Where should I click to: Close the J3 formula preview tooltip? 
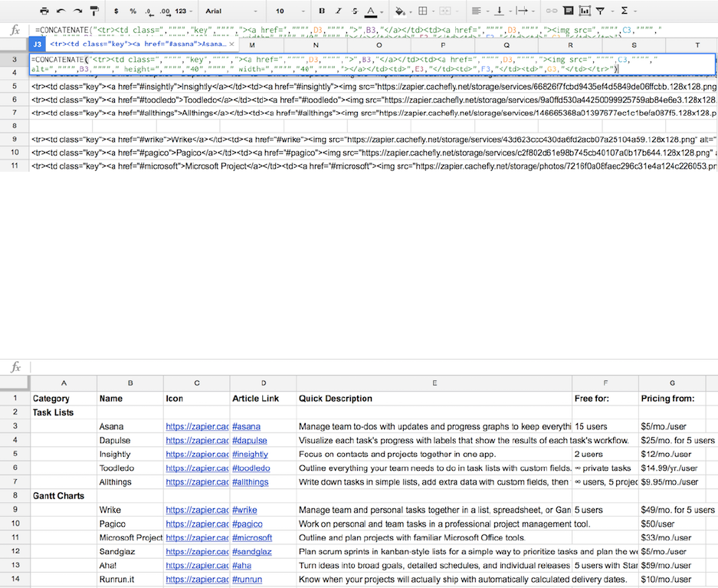231,44
